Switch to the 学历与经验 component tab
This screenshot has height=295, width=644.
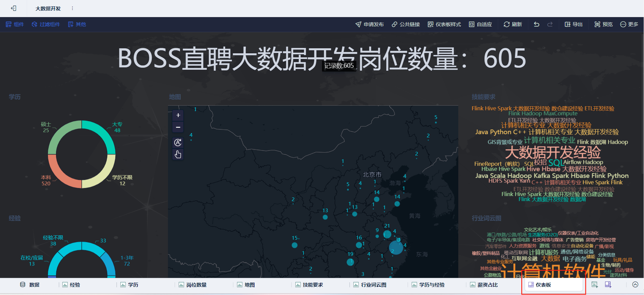[428, 285]
